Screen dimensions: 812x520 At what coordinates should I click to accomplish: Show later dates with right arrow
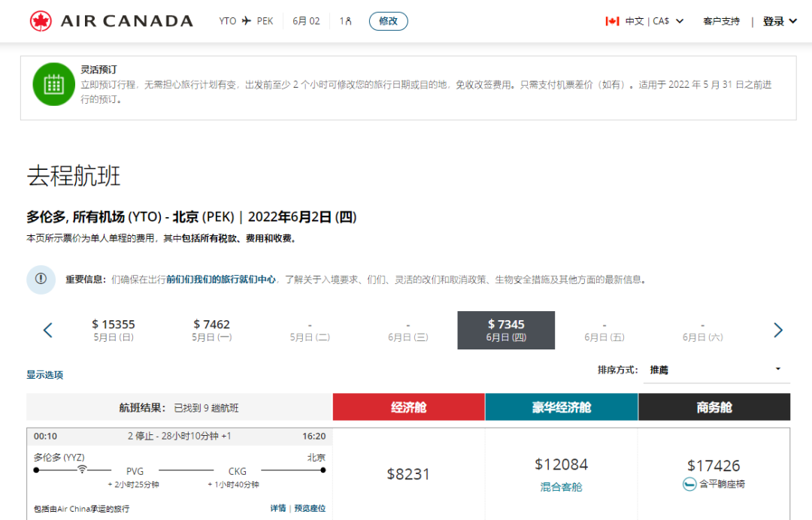pos(778,330)
